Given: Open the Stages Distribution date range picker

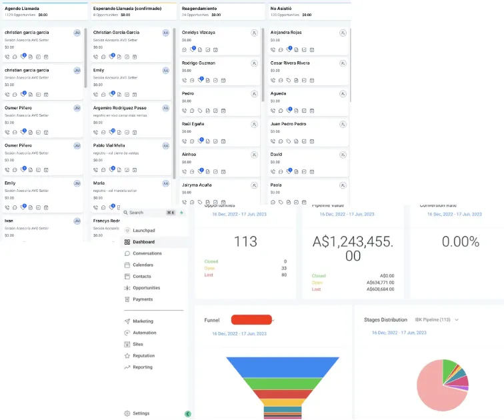Looking at the screenshot, I should (x=399, y=333).
